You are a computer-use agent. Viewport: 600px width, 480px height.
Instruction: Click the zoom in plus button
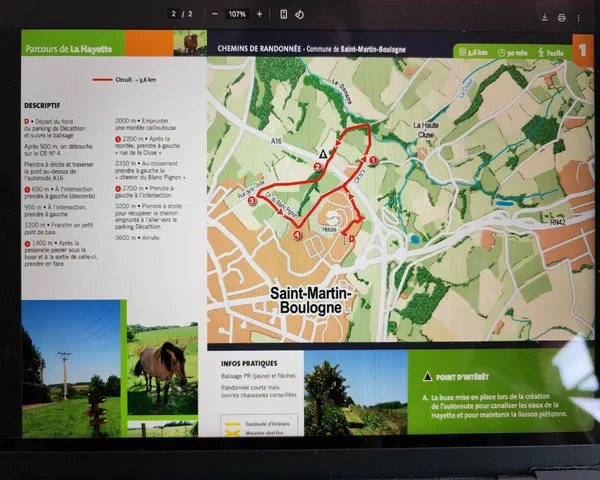pos(260,14)
